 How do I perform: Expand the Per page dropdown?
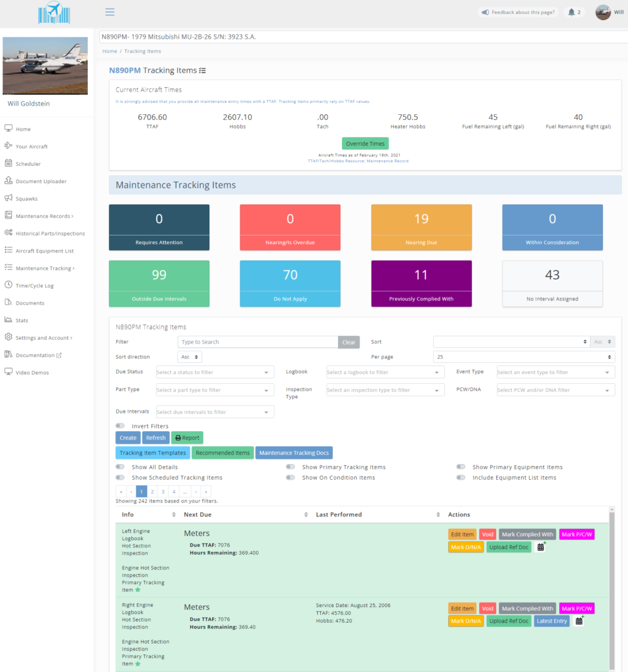pos(524,357)
